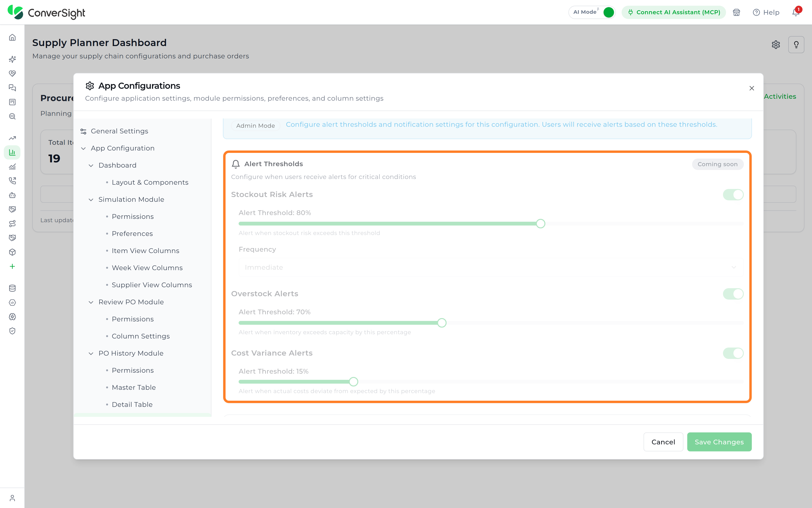Open General Settings in sidebar
The width and height of the screenshot is (812, 508).
pyautogui.click(x=119, y=131)
